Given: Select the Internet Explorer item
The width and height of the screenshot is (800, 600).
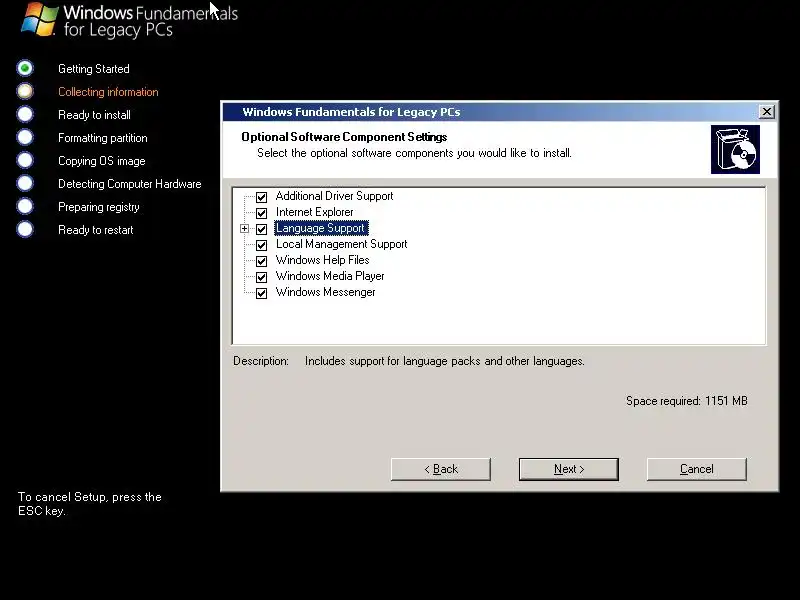Looking at the screenshot, I should coord(314,212).
